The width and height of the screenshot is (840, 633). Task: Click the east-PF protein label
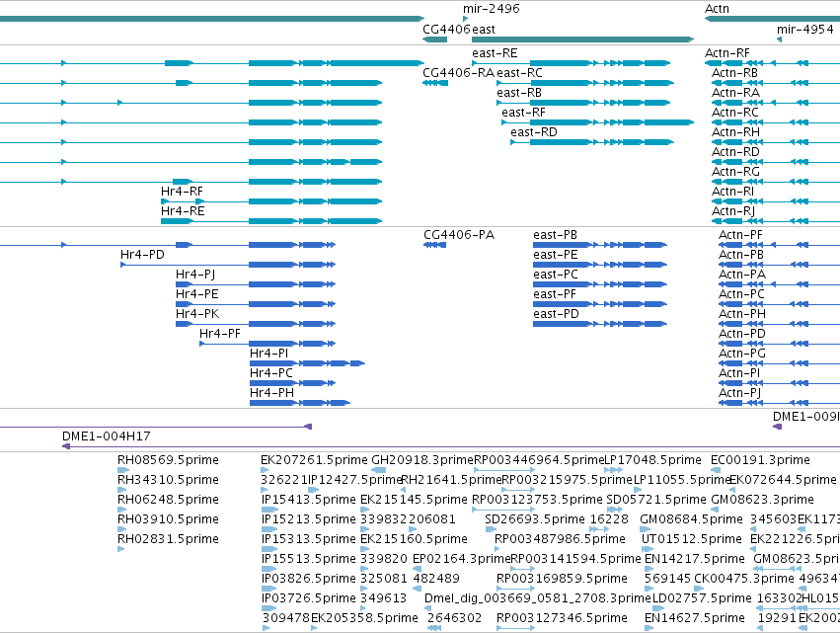point(555,295)
